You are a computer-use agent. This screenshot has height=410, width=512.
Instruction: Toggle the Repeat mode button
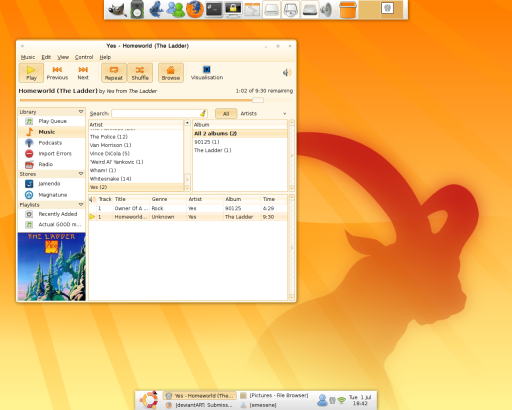(114, 73)
